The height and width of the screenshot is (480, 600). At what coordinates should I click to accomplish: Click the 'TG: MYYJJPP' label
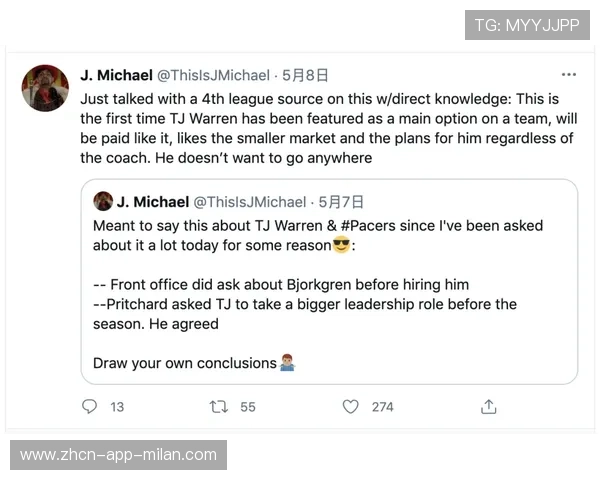click(x=527, y=25)
